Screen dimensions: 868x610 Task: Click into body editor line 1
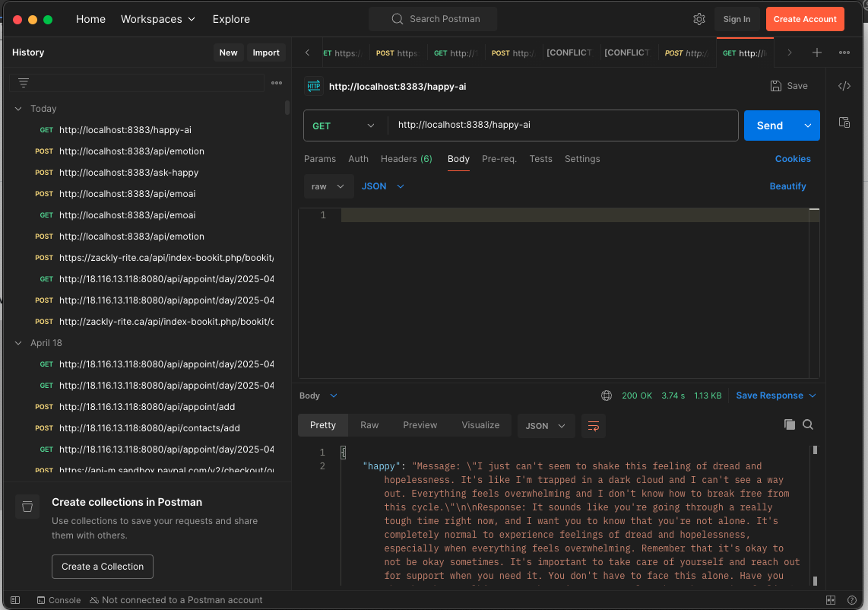point(575,215)
